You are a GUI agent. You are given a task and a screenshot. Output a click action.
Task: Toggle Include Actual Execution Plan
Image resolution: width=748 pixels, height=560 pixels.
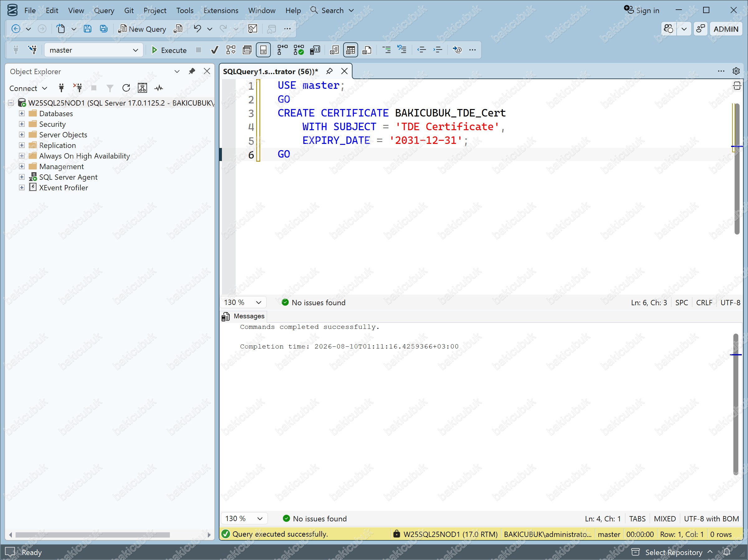tap(282, 50)
